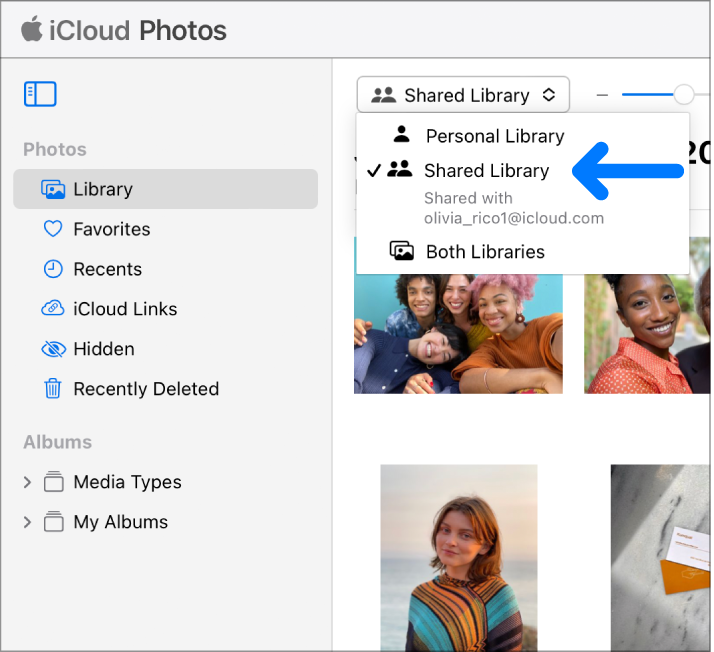Click the zoom out minus button
Screen dimensions: 714x652
coord(602,96)
